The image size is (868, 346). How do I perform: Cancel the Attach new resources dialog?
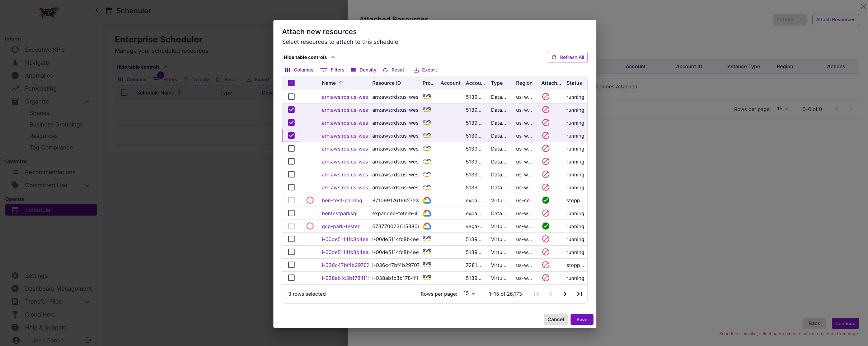coord(555,320)
